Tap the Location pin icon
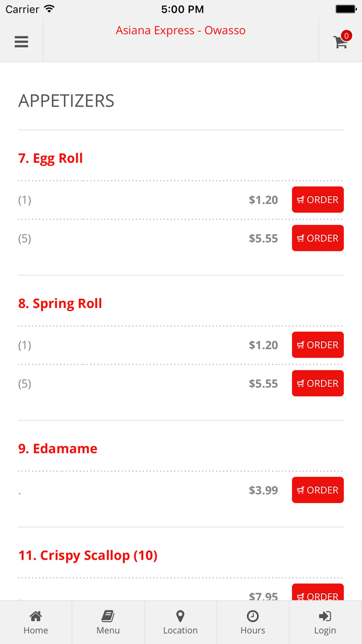362x644 pixels. 180,616
